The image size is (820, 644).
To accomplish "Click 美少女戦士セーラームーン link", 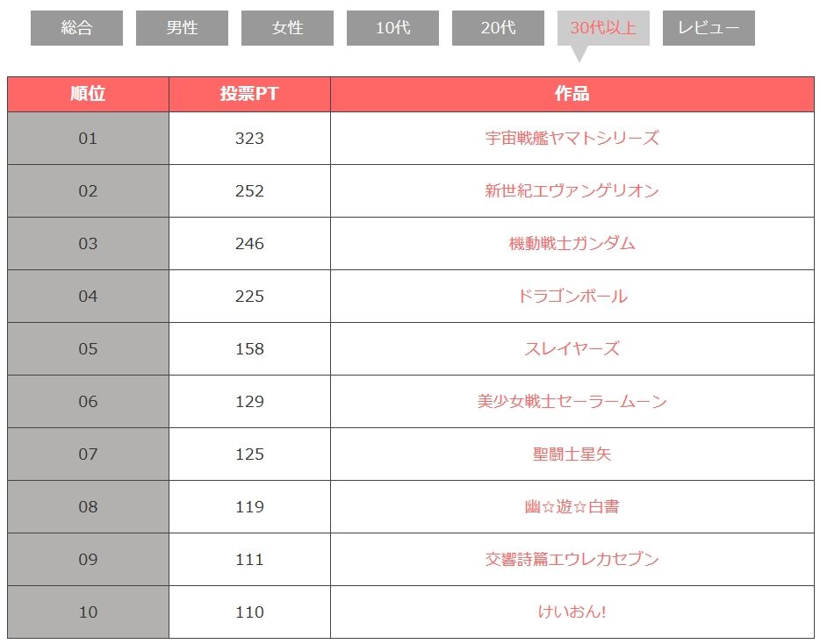I will [572, 401].
